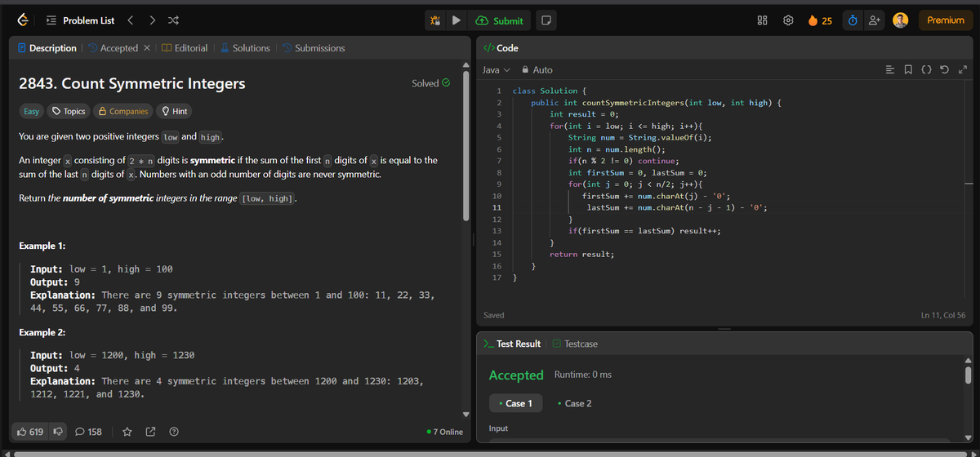The width and height of the screenshot is (980, 457).
Task: Select Case 1 result
Action: [x=514, y=403]
